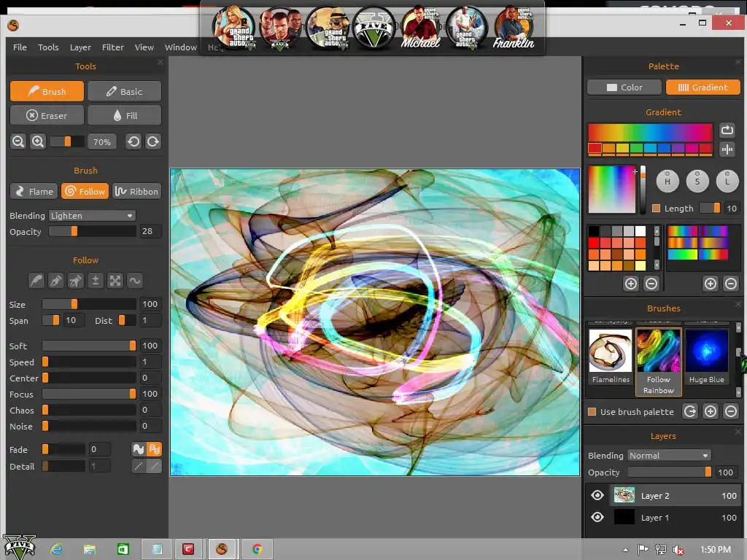The image size is (747, 560).
Task: Toggle the S saturation knob
Action: 697,181
